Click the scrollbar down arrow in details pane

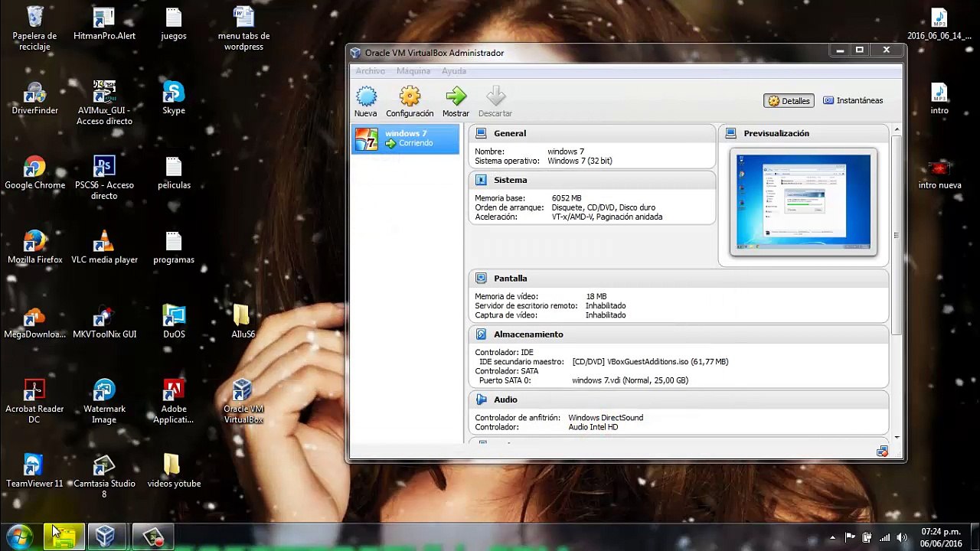click(x=896, y=438)
